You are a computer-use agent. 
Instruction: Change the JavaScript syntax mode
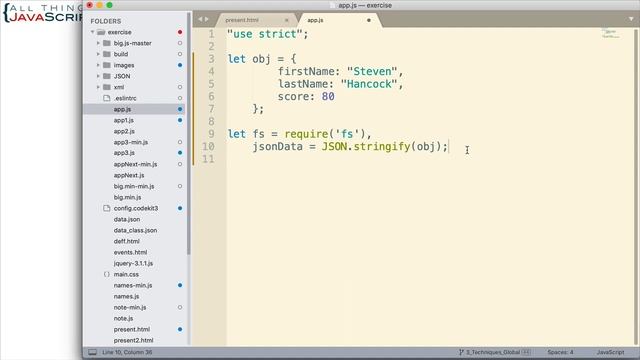pos(610,352)
